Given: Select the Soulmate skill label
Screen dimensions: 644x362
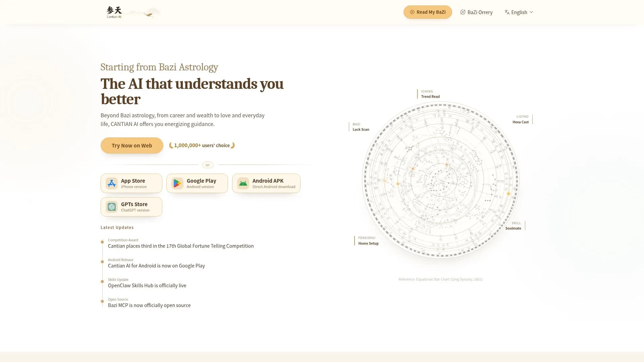Looking at the screenshot, I should pyautogui.click(x=513, y=228).
